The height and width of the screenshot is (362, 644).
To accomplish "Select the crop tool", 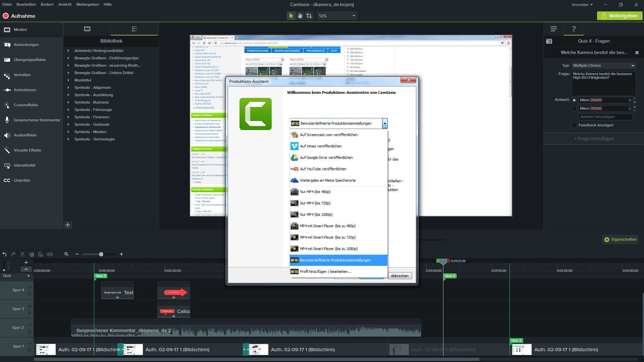I will (x=309, y=16).
